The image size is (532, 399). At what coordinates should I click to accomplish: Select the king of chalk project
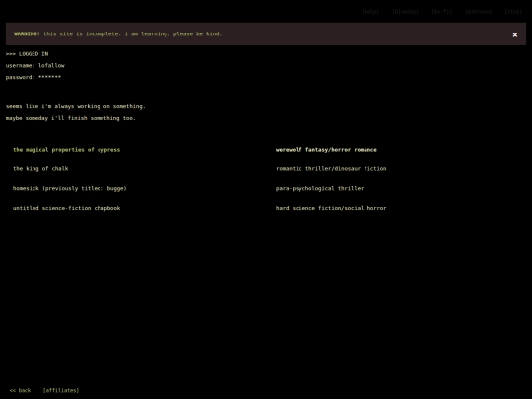pos(40,169)
